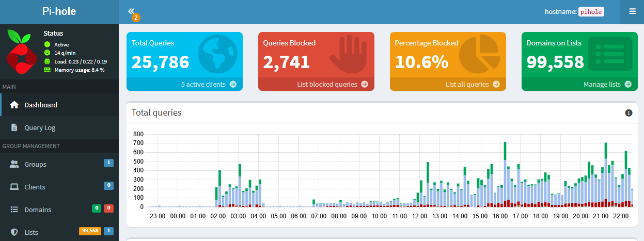This screenshot has width=644, height=241.
Task: Click the 25,786 total queries value
Action: 160,61
